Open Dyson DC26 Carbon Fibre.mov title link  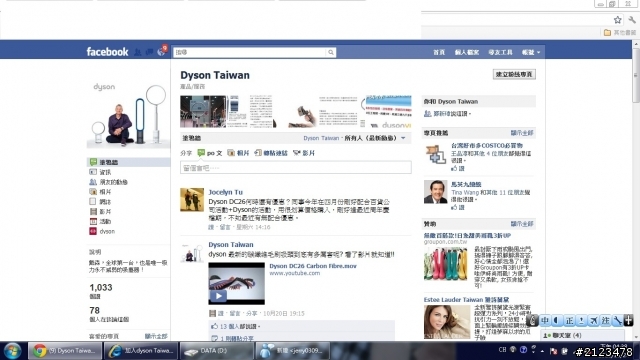[313, 266]
